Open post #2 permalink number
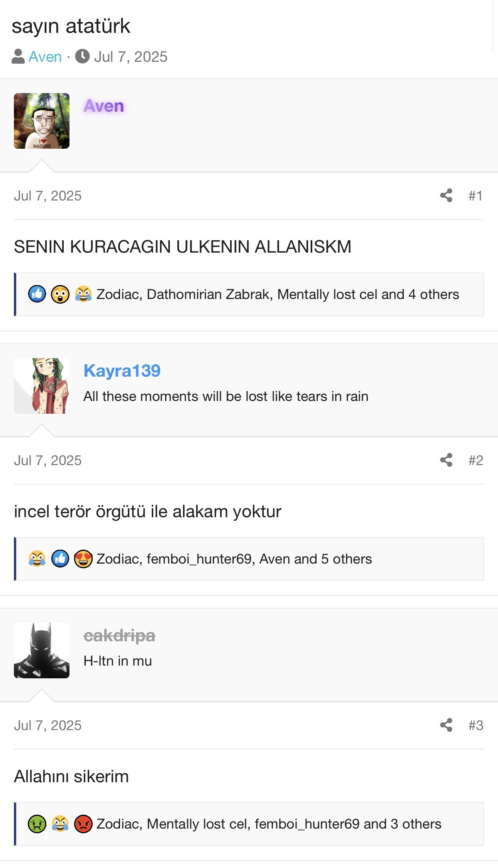The height and width of the screenshot is (868, 498). [x=476, y=460]
